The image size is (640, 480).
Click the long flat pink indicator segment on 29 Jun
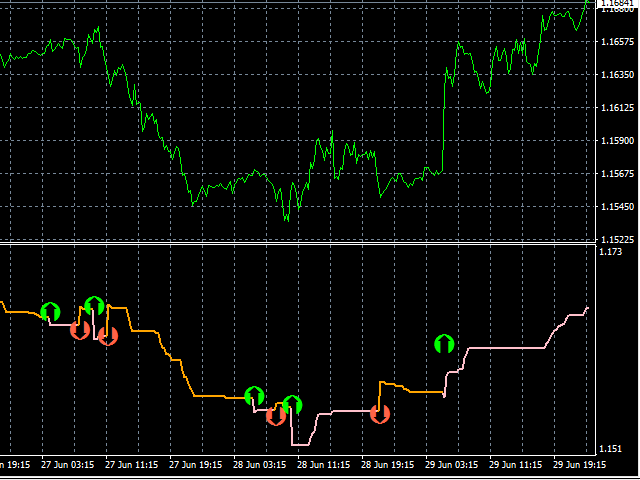[x=507, y=348]
